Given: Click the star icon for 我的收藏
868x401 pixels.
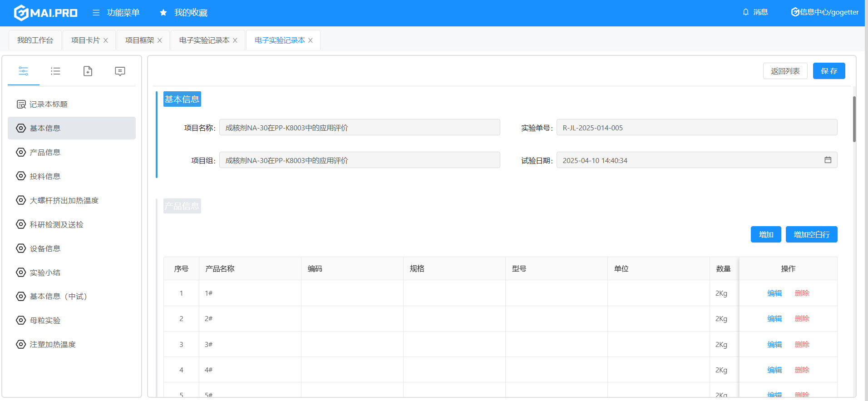Looking at the screenshot, I should click(163, 13).
